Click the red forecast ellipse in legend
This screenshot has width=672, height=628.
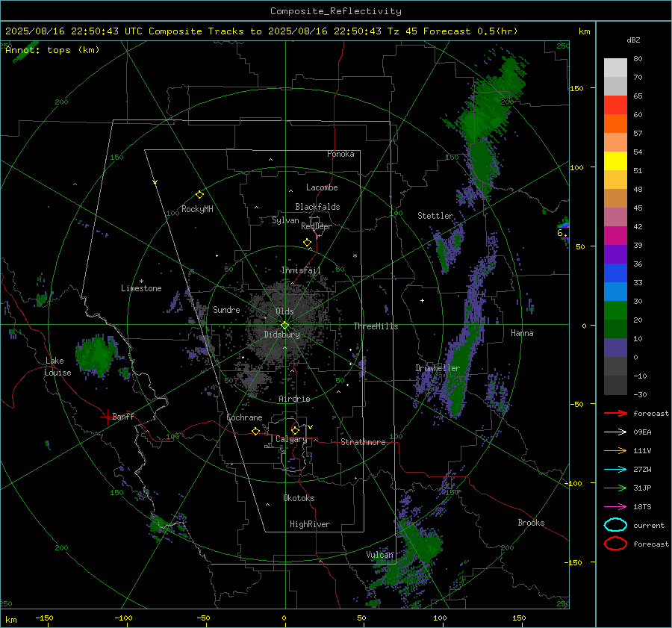[x=615, y=544]
